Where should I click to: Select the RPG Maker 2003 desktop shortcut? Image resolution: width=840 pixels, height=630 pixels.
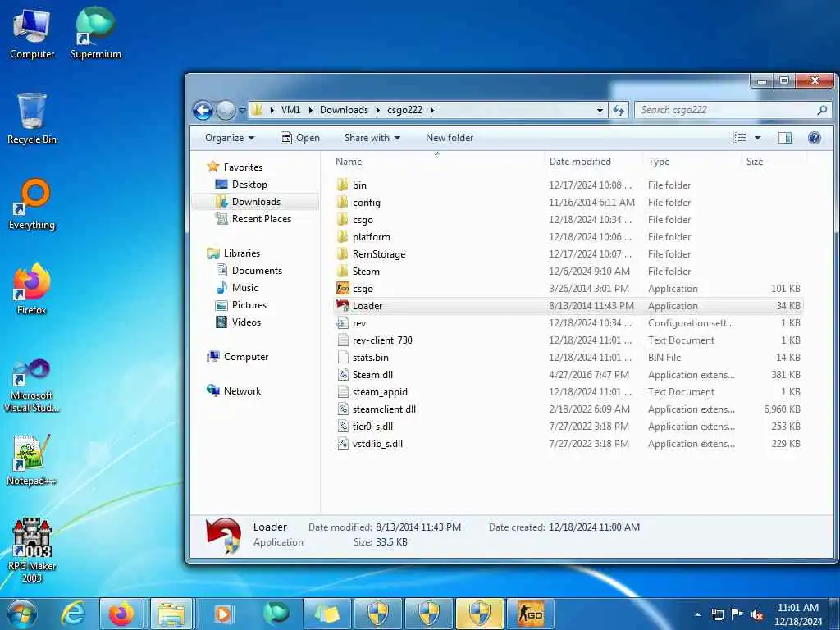click(x=32, y=550)
